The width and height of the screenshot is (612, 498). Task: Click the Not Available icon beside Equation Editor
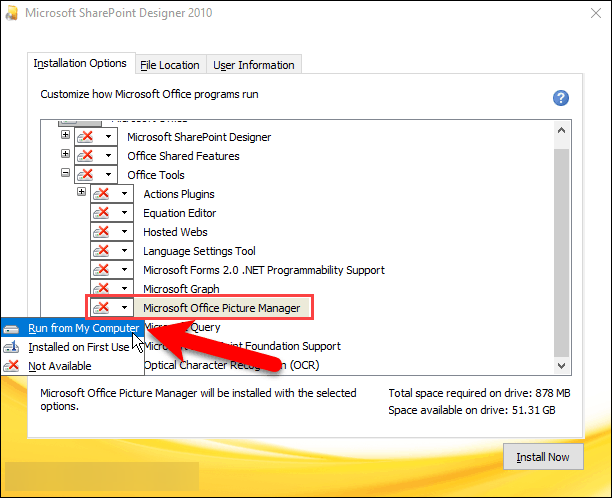coord(101,213)
